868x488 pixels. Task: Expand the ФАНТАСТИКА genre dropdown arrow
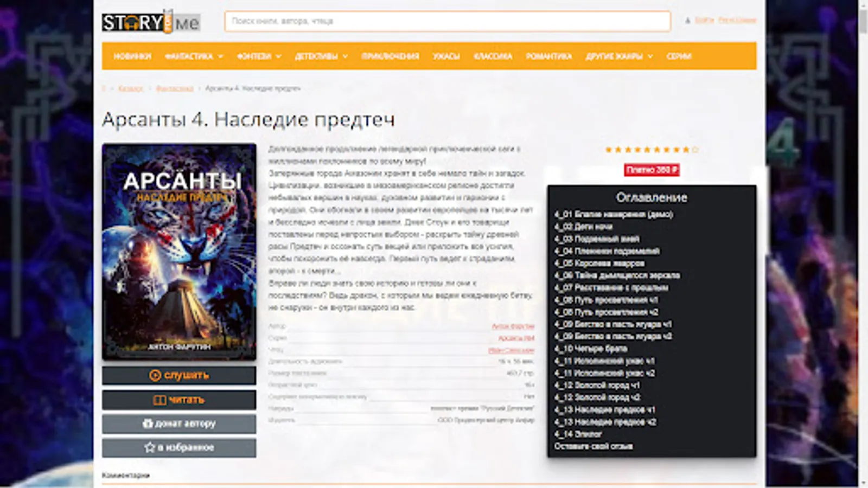[221, 56]
